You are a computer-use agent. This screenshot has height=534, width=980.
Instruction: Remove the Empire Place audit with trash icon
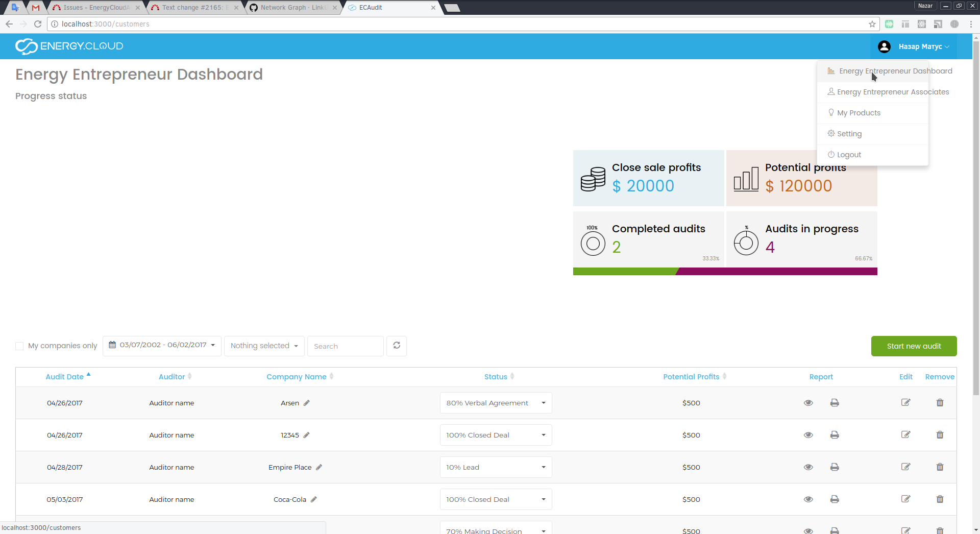pos(940,467)
